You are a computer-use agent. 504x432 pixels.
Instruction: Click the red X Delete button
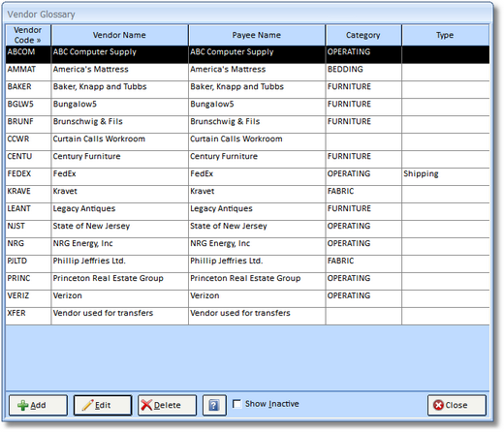(x=167, y=405)
